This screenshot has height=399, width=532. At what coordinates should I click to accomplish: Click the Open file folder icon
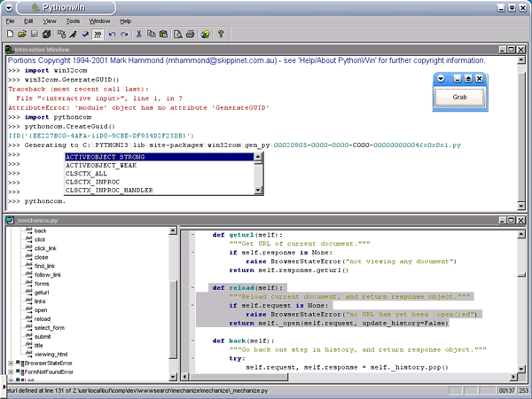click(x=22, y=35)
